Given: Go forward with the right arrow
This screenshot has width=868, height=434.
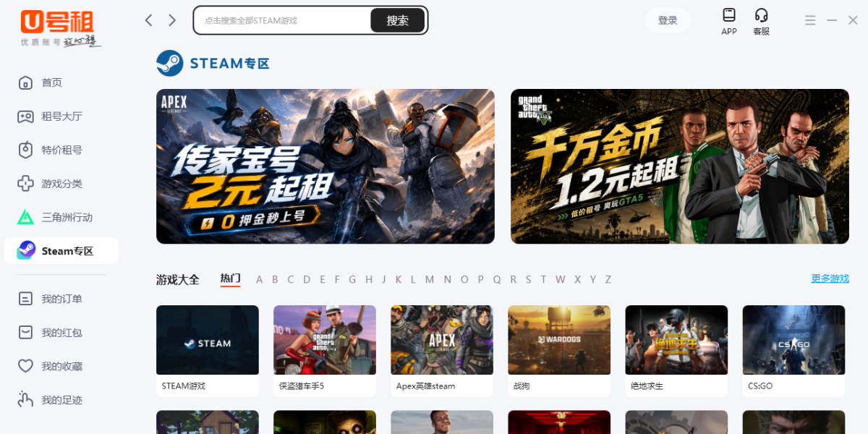Looking at the screenshot, I should click(x=172, y=20).
